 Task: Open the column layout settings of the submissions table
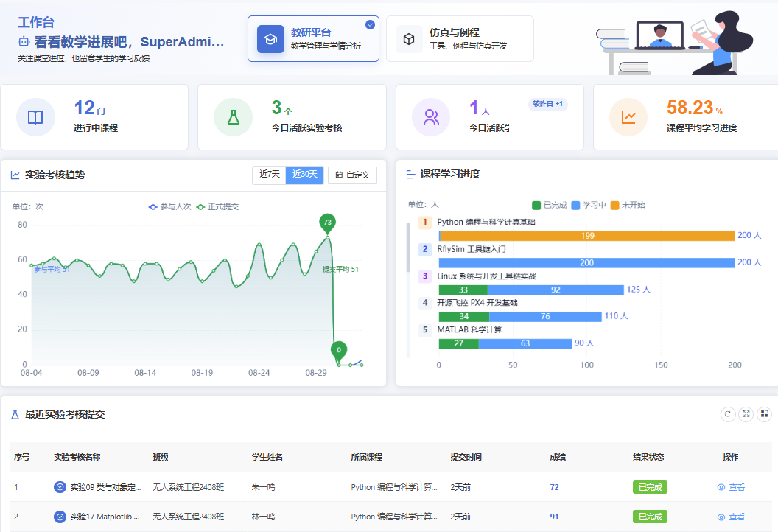765,414
